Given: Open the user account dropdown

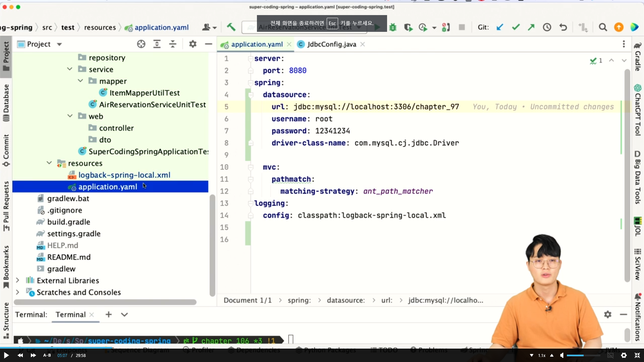Looking at the screenshot, I should (209, 27).
